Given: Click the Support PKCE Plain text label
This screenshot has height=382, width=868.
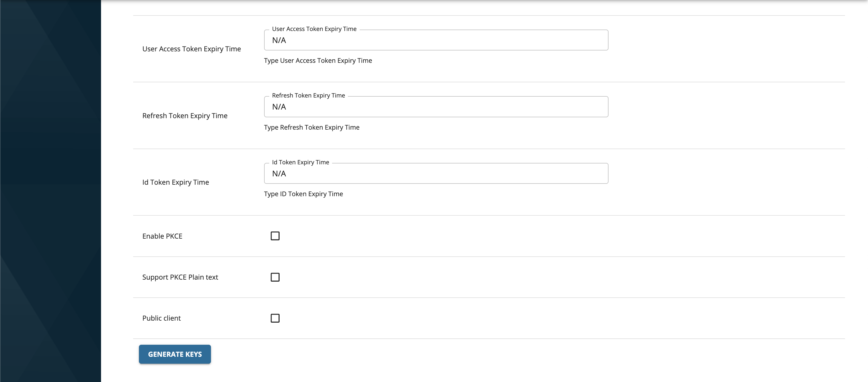Looking at the screenshot, I should [180, 277].
